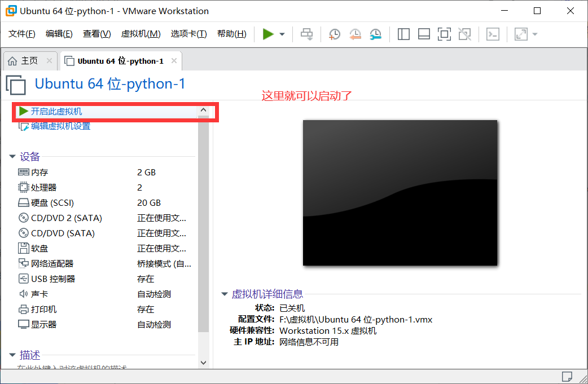588x384 pixels.
Task: Click the floppy icon beside 软盘
Action: point(23,248)
